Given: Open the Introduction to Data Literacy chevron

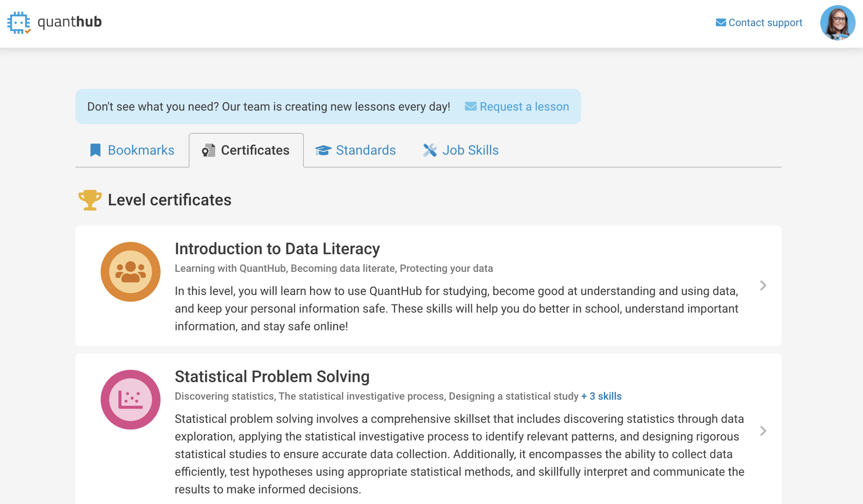Looking at the screenshot, I should [x=763, y=285].
